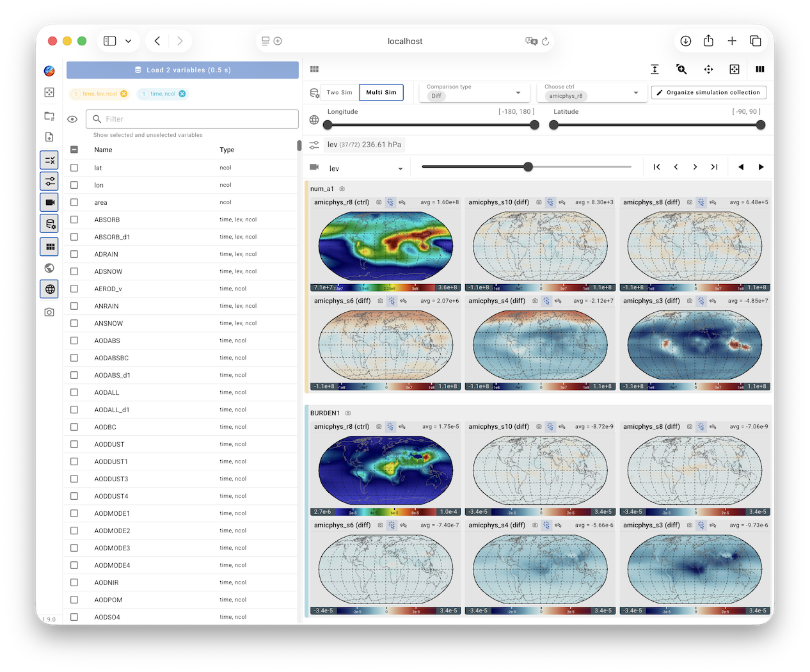Viewport: 810px width, 672px height.
Task: Click the camera snapshot icon in left sidebar
Action: coord(49,312)
